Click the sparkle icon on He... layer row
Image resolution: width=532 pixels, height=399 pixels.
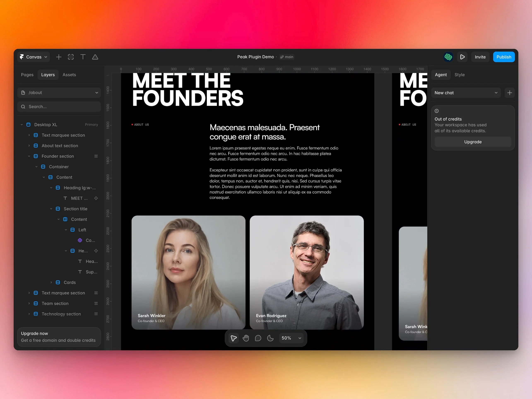[x=96, y=251]
